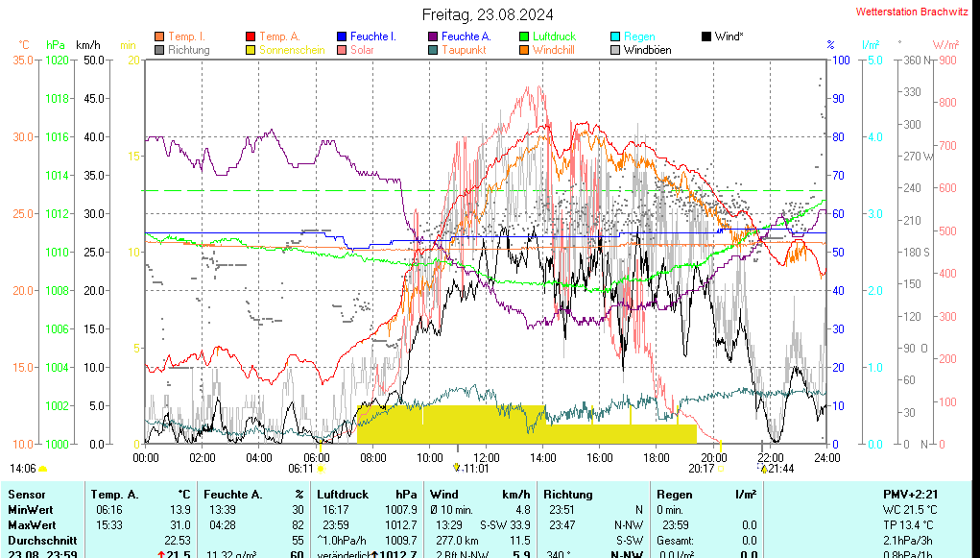
Task: Click the date title Freitag, 23.08.2024
Action: pos(489,14)
